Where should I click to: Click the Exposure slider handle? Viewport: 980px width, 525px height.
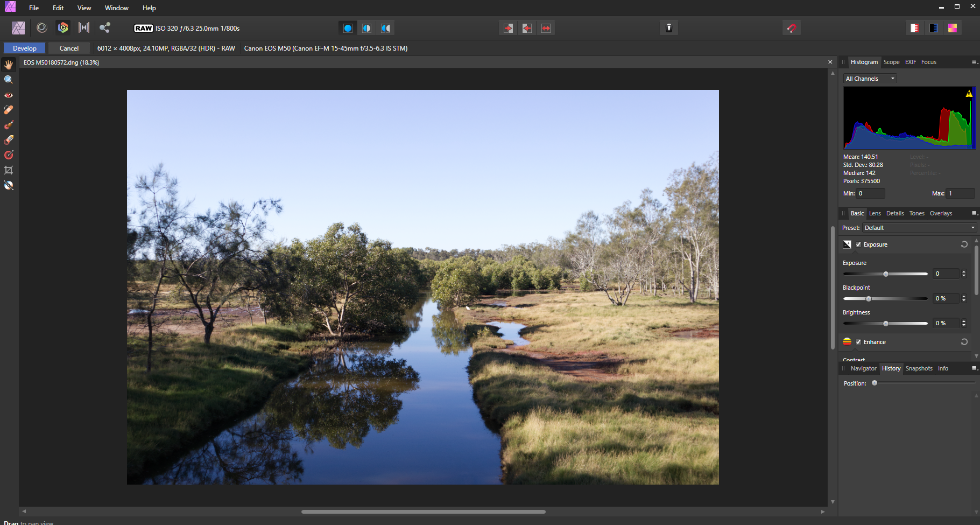tap(886, 274)
